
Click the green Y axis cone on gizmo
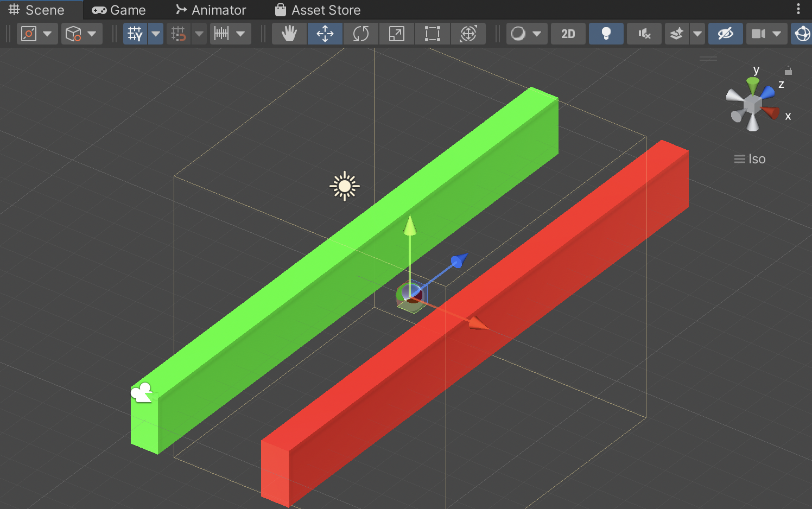pyautogui.click(x=753, y=85)
